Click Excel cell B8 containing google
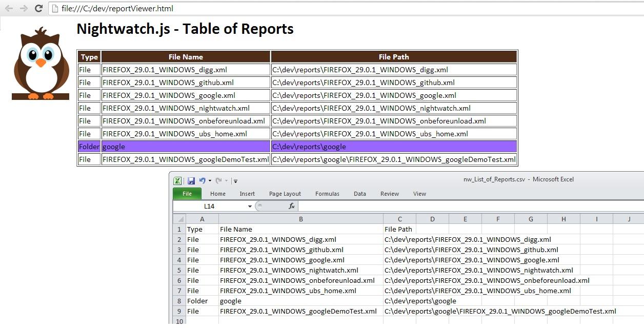Screen dimensions: 644x330 (x=301, y=301)
